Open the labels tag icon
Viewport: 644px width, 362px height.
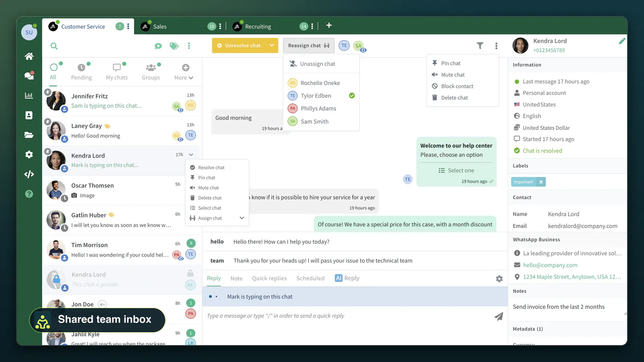click(x=174, y=46)
